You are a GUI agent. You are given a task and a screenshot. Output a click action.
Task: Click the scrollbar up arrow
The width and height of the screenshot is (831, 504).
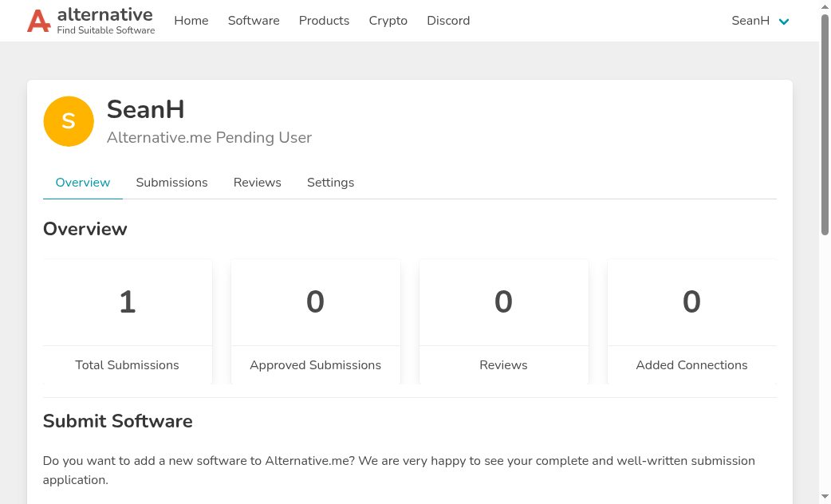[x=825, y=6]
